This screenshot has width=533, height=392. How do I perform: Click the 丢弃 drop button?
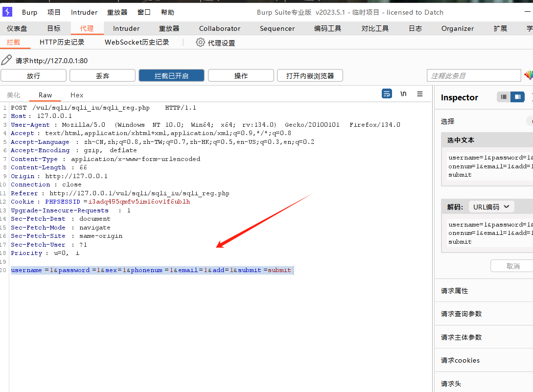coord(102,75)
